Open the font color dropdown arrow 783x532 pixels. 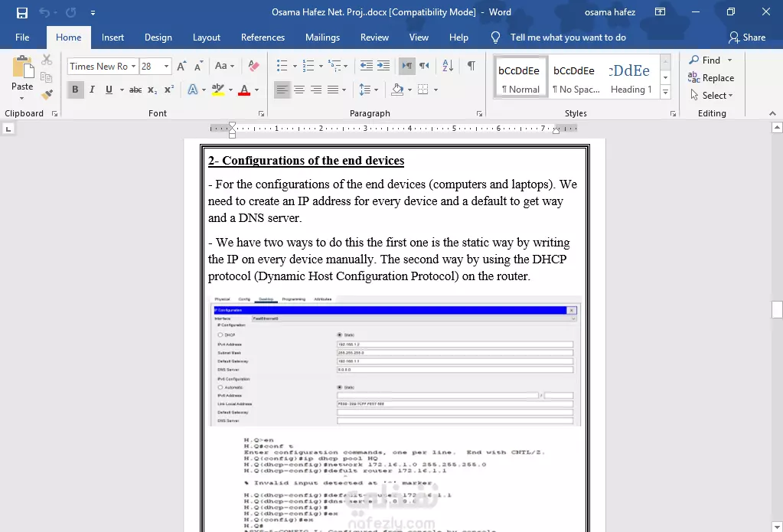[256, 90]
